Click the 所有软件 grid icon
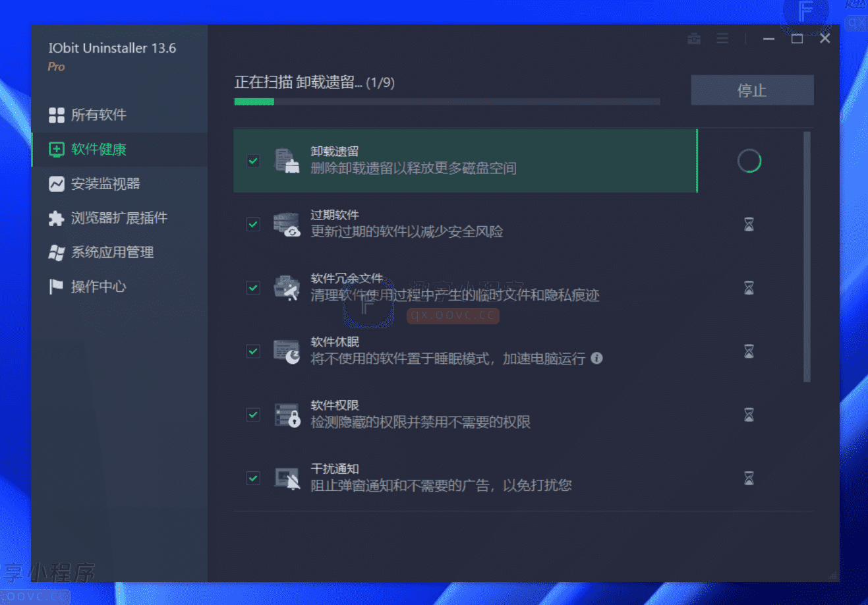Viewport: 868px width, 605px height. pos(57,115)
